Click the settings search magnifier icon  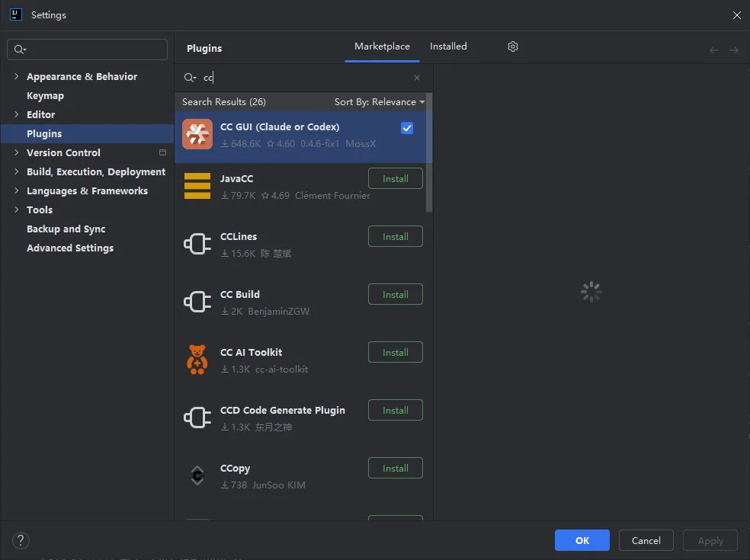click(20, 50)
